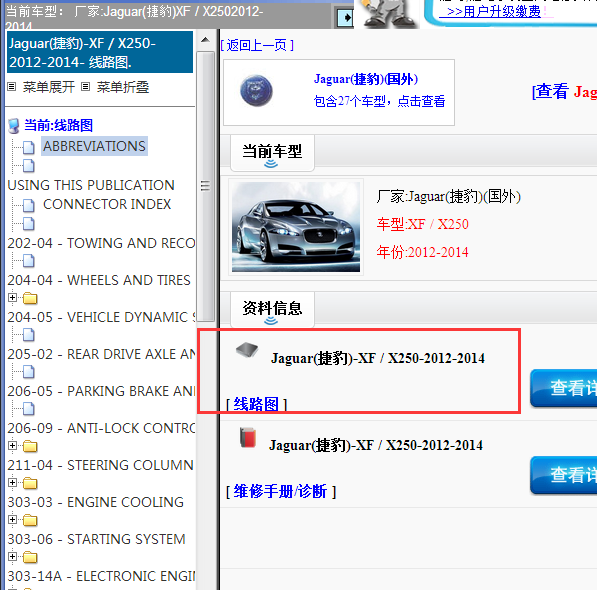Expand the 303-06 STARTING SYSTEM tree node
The image size is (597, 590).
click(13, 519)
